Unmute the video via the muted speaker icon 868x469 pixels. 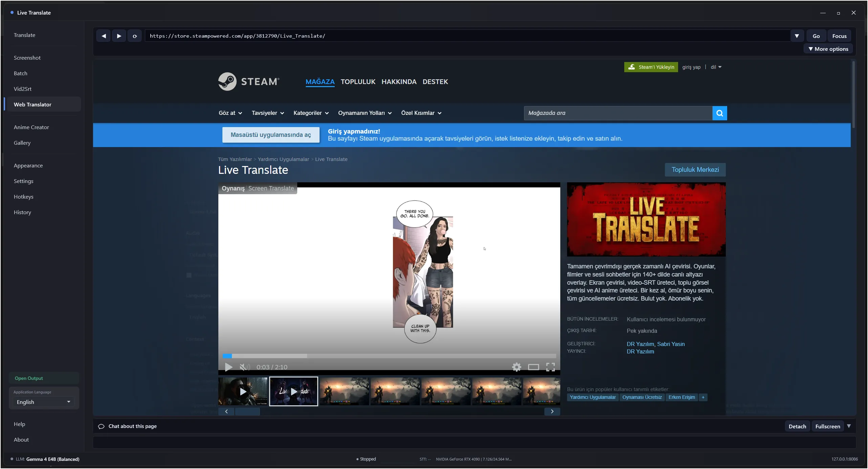click(x=244, y=367)
